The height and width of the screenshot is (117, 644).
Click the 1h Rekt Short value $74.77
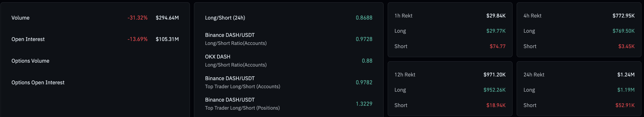coord(497,46)
